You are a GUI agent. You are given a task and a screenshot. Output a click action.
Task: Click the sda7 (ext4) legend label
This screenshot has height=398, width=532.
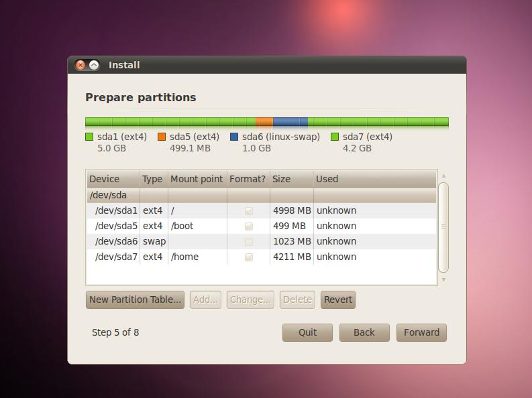[368, 137]
